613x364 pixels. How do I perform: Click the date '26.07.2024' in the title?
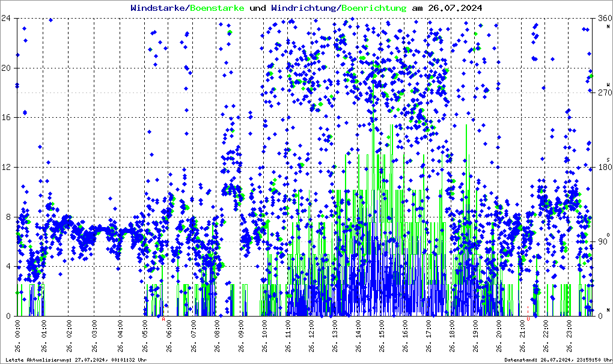coord(455,8)
